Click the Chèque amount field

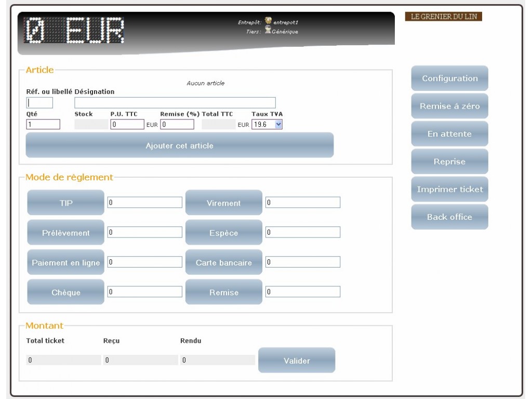[145, 292]
